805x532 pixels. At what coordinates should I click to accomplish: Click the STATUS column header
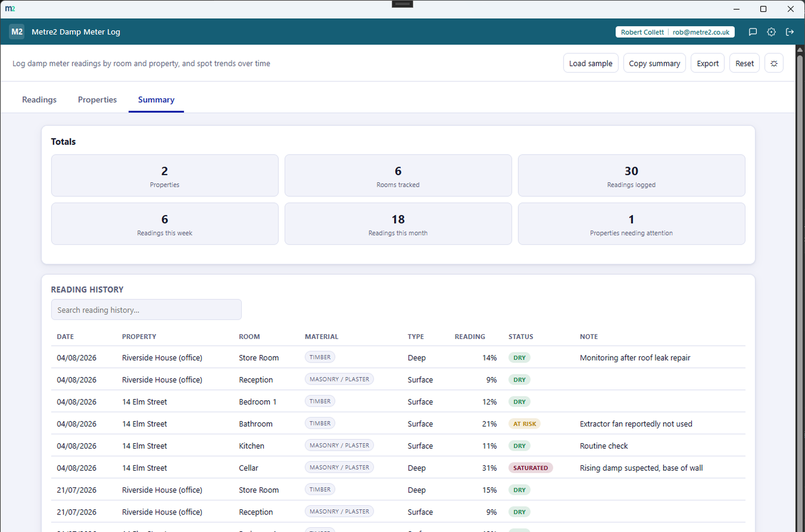pos(520,336)
